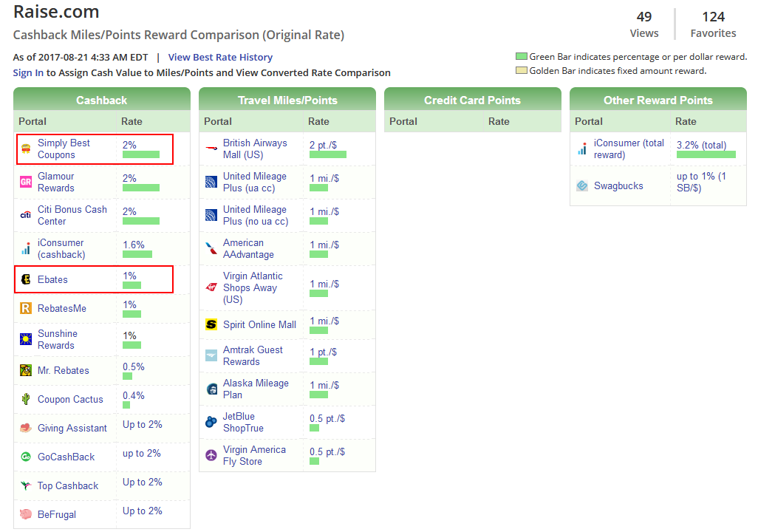Click the British Airways Mall logo icon
Image resolution: width=758 pixels, height=532 pixels.
(x=211, y=149)
